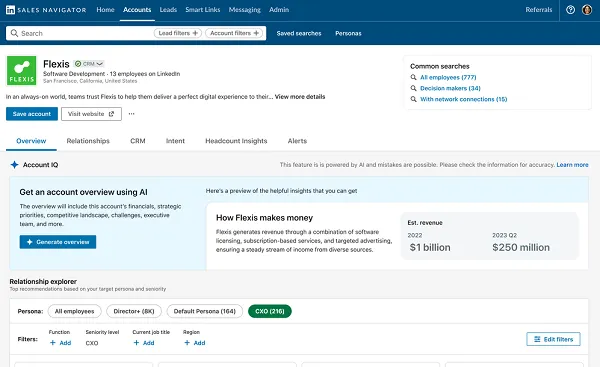
Task: Click magnifier icon beside Decision makers
Action: click(413, 88)
